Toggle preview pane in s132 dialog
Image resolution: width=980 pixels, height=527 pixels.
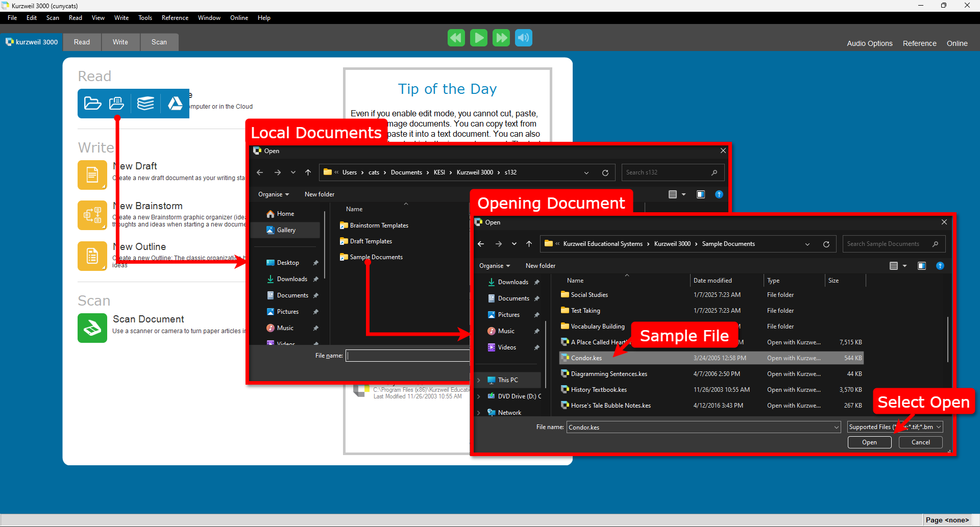point(701,194)
